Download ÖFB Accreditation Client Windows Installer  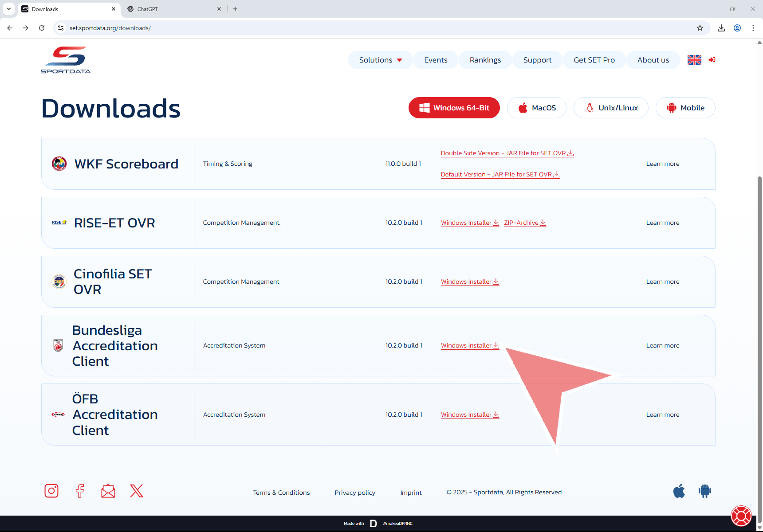470,415
